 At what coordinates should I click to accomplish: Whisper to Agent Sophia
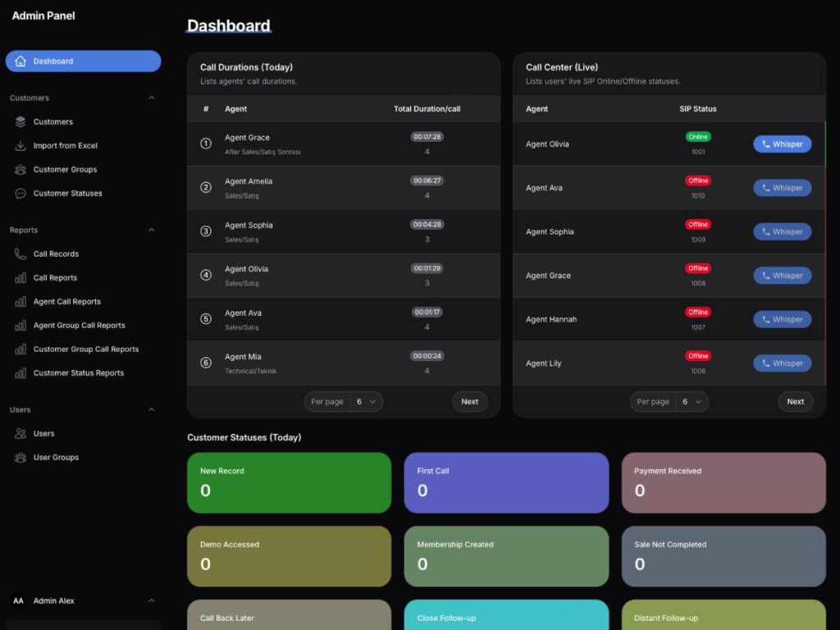tap(782, 232)
